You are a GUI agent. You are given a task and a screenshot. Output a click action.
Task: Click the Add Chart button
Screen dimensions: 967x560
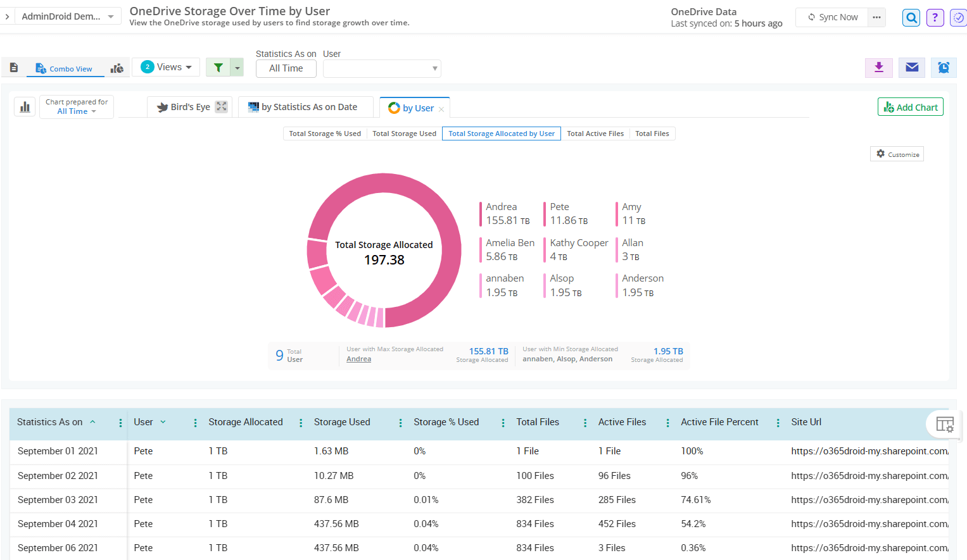[910, 106]
